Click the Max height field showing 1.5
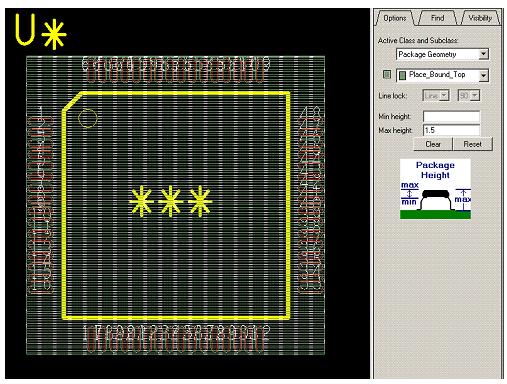Viewport: 507px width, 384px height. click(x=451, y=130)
